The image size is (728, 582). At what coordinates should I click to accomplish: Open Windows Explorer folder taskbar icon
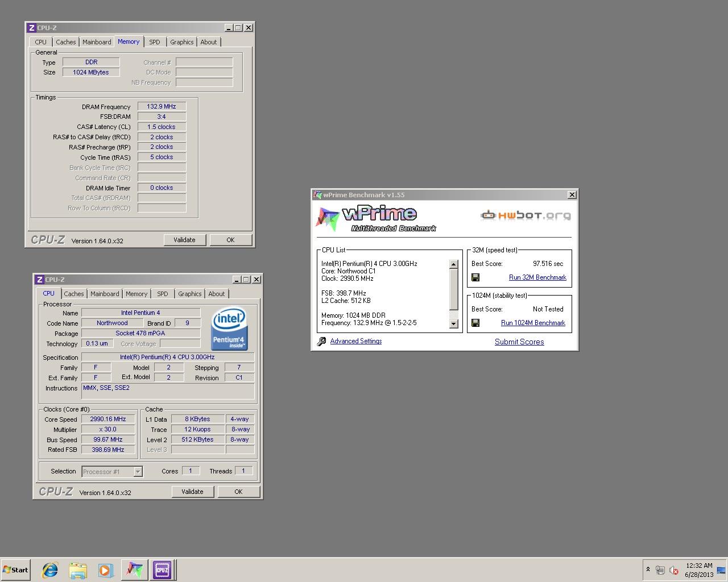tap(78, 570)
